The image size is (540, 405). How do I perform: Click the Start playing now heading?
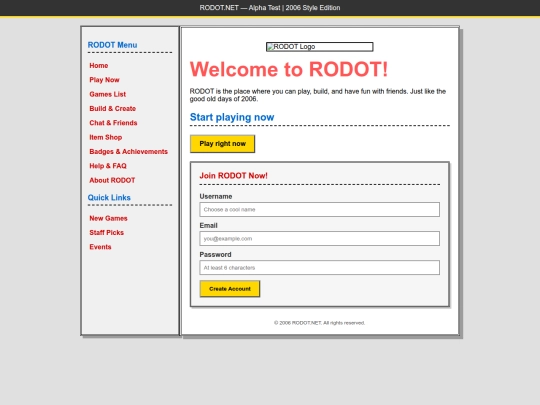232,117
